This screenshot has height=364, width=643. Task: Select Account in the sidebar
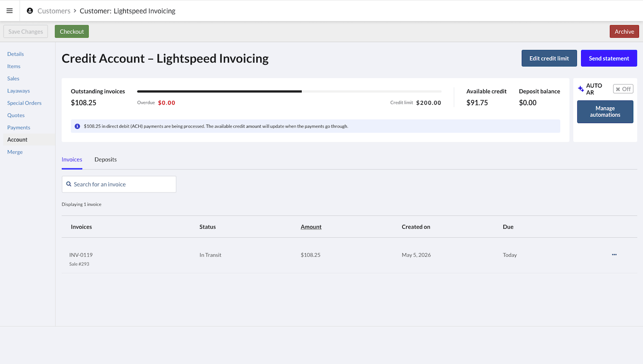pyautogui.click(x=17, y=140)
